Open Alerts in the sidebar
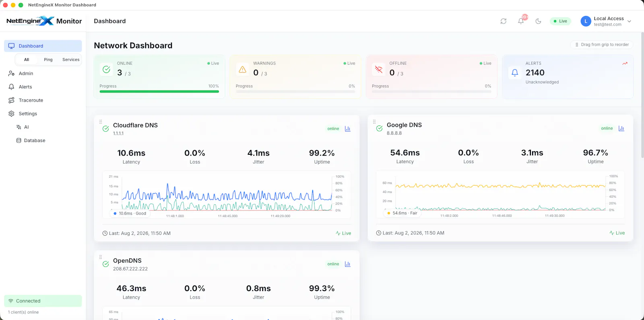 43,87
